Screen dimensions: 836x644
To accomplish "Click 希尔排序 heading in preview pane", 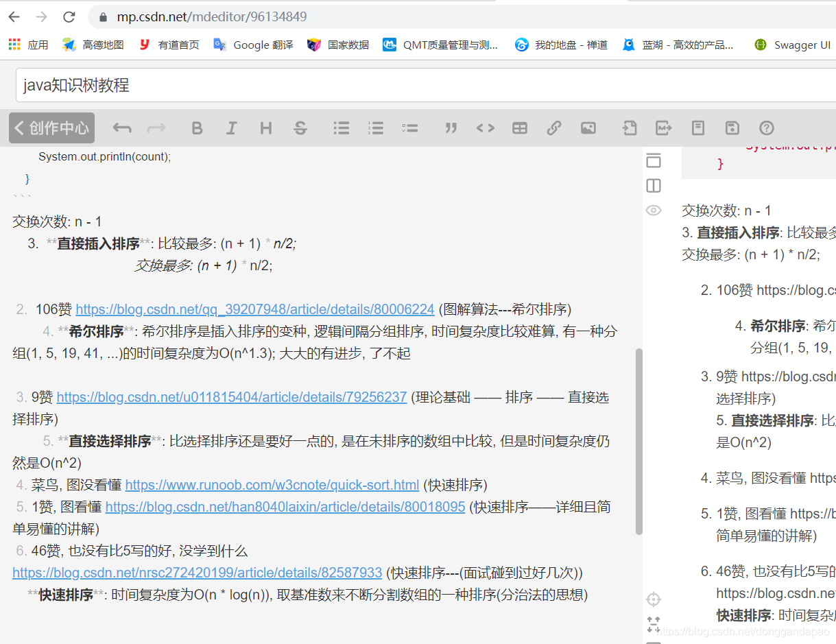I will click(x=778, y=326).
